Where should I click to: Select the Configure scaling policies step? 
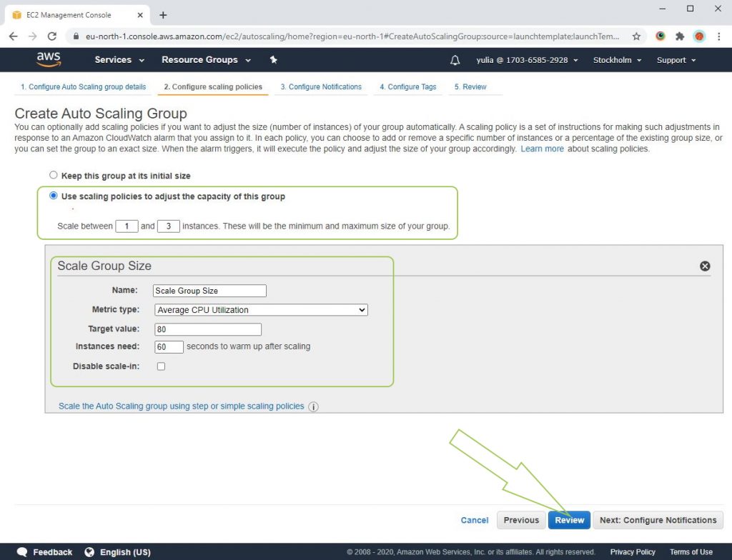213,87
